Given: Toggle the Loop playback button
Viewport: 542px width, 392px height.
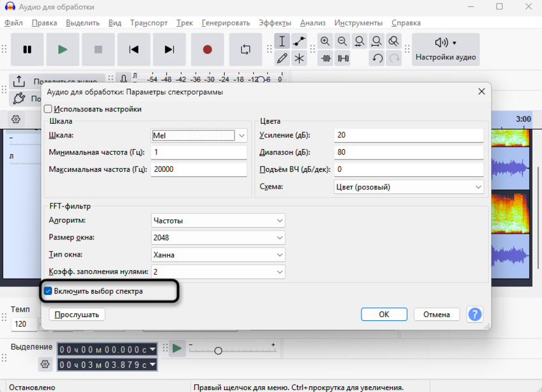Looking at the screenshot, I should (x=246, y=49).
